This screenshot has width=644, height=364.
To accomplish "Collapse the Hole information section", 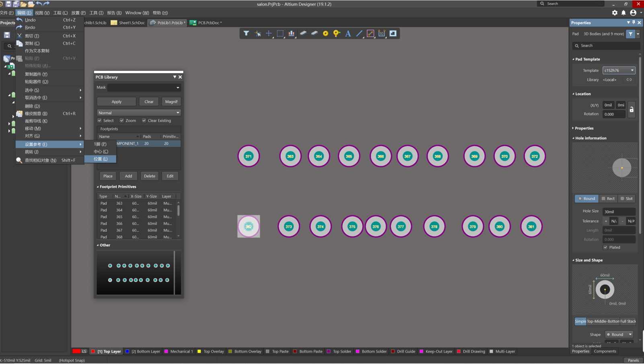I will pos(574,138).
